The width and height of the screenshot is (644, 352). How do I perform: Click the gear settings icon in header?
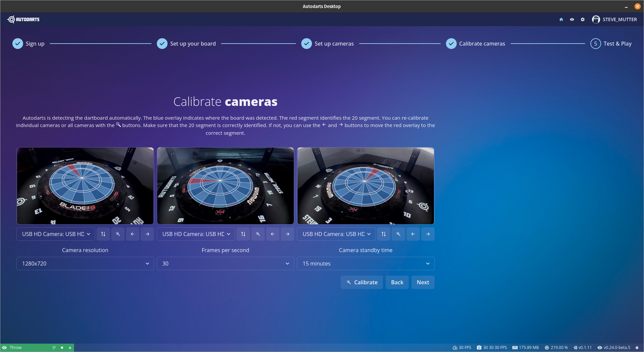click(x=583, y=19)
